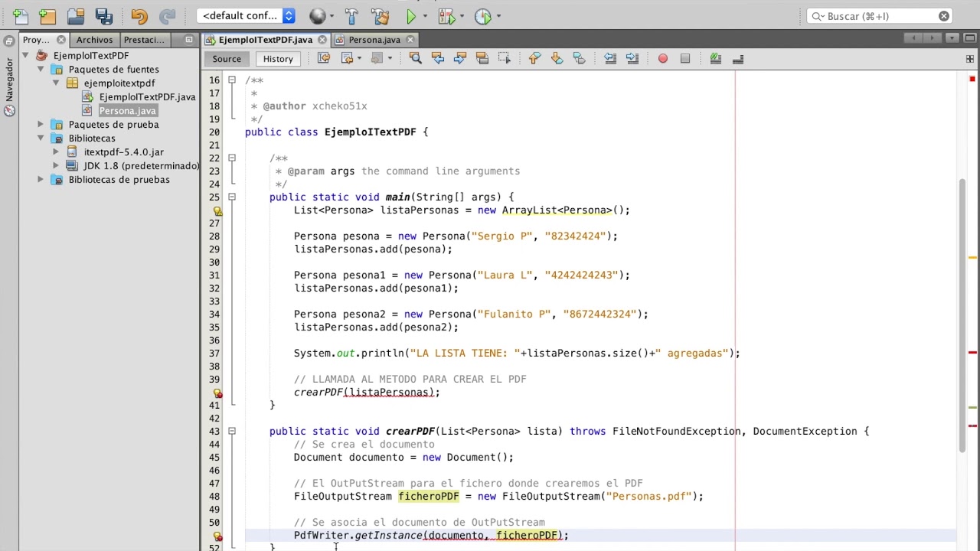
Task: Open the Back navigation history dropdown arrow
Action: pos(359,59)
